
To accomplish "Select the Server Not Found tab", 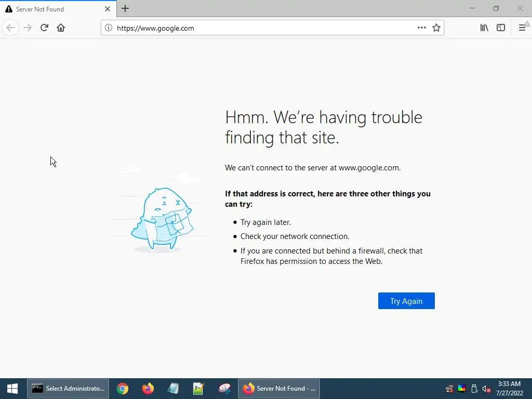I will click(58, 9).
